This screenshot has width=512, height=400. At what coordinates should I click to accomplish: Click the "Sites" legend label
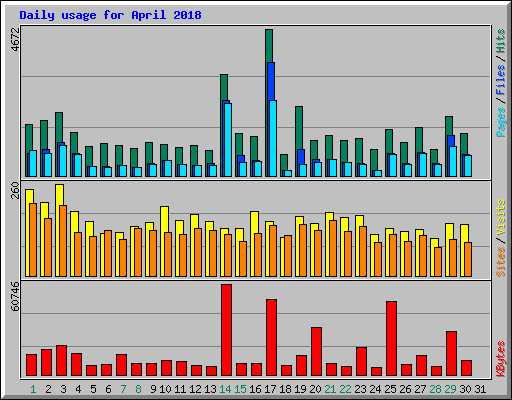[x=501, y=262]
